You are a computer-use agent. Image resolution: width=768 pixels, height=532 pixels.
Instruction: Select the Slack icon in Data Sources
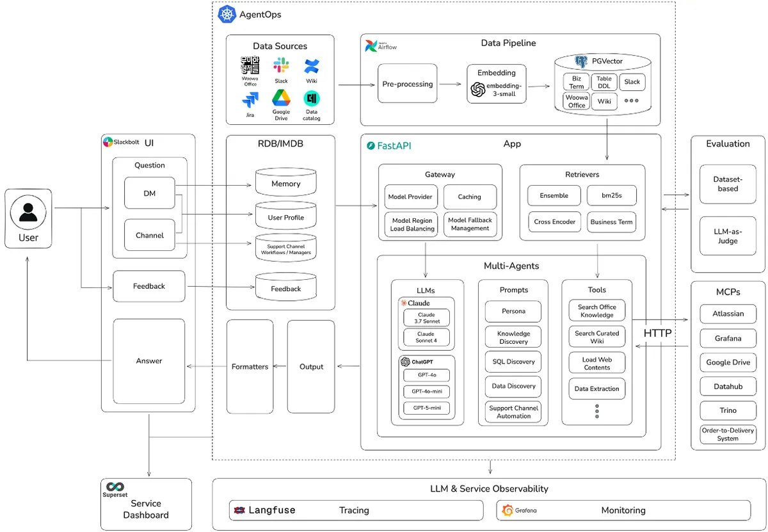[x=281, y=65]
